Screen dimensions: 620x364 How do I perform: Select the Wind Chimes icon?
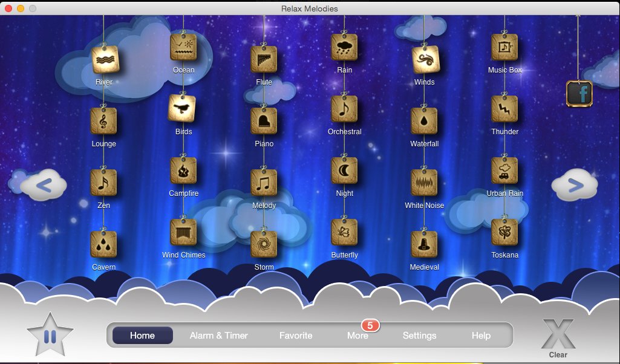[183, 232]
